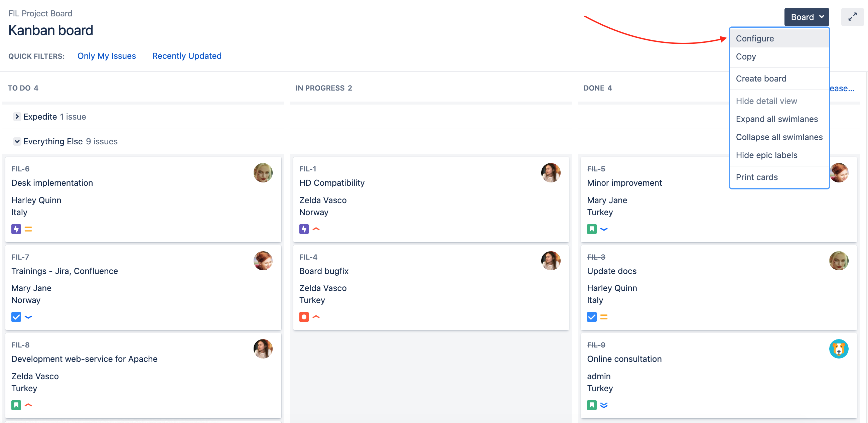Click medium priority icon on FIL-3 card
The height and width of the screenshot is (423, 868).
coord(603,317)
